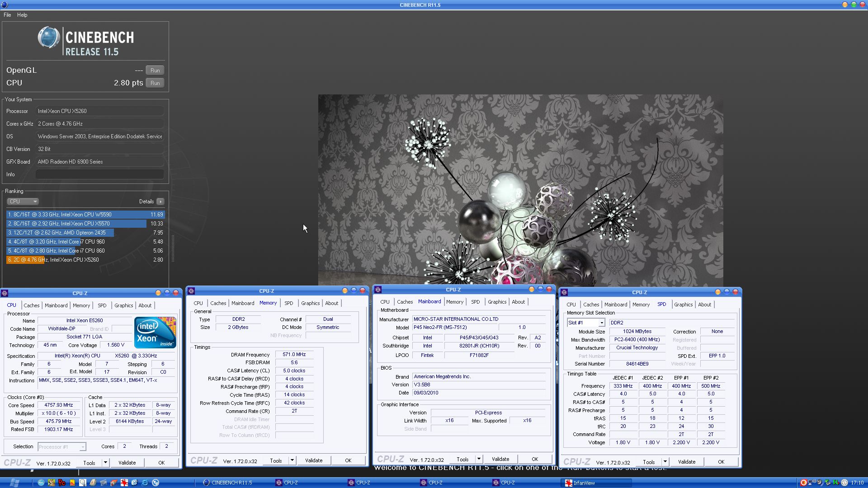Open Memory tab in CPU-Z Mainboard window
The width and height of the screenshot is (868, 488).
(x=455, y=302)
